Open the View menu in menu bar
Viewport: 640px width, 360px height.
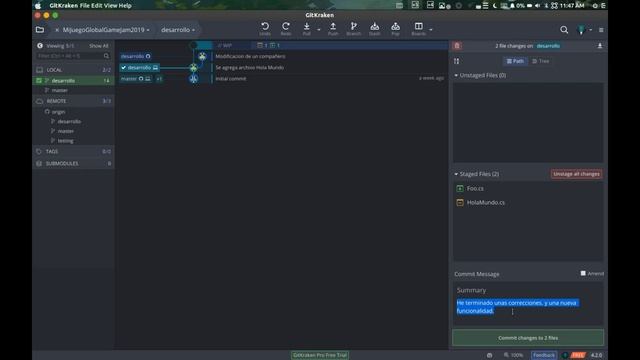pyautogui.click(x=110, y=6)
